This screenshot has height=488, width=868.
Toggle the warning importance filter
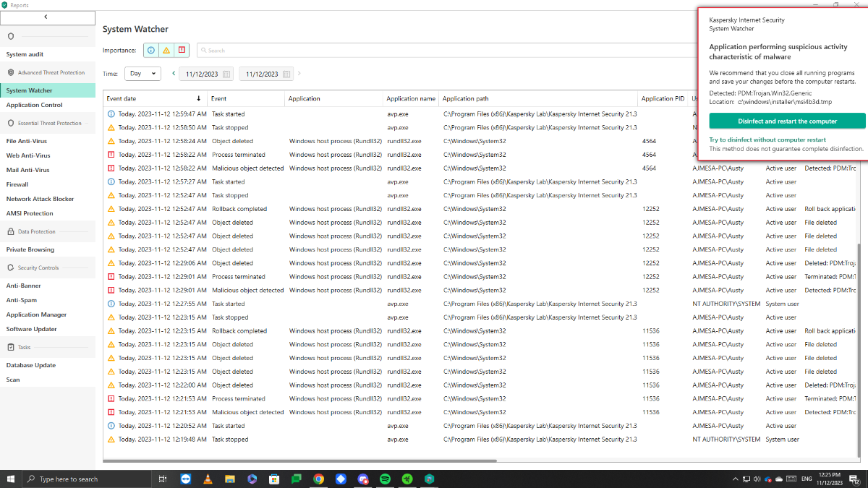click(x=166, y=51)
